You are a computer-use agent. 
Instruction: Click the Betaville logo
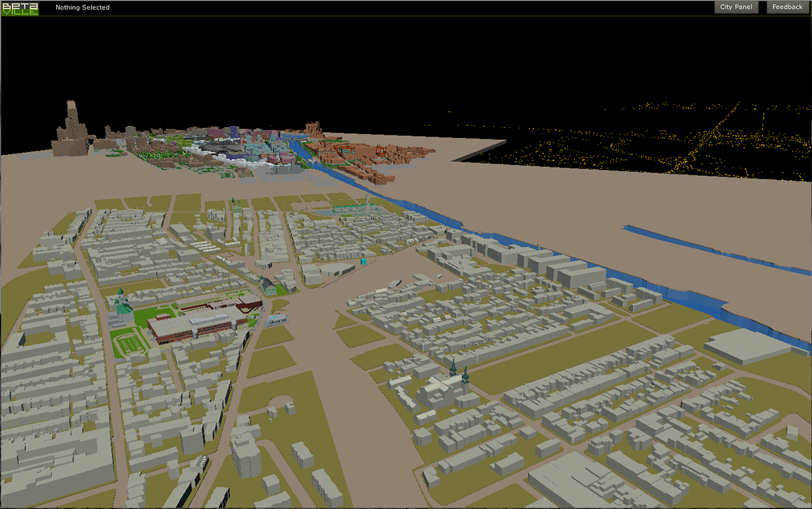point(20,8)
